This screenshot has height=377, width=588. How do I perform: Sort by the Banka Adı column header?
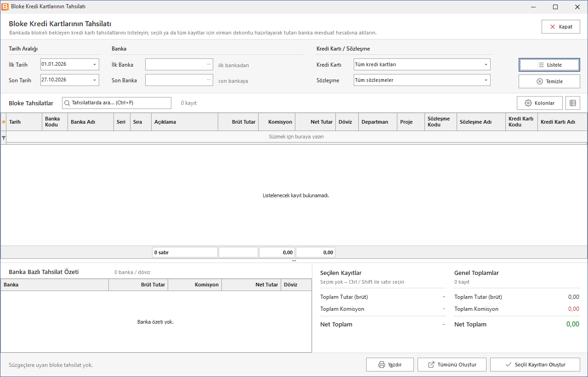91,122
